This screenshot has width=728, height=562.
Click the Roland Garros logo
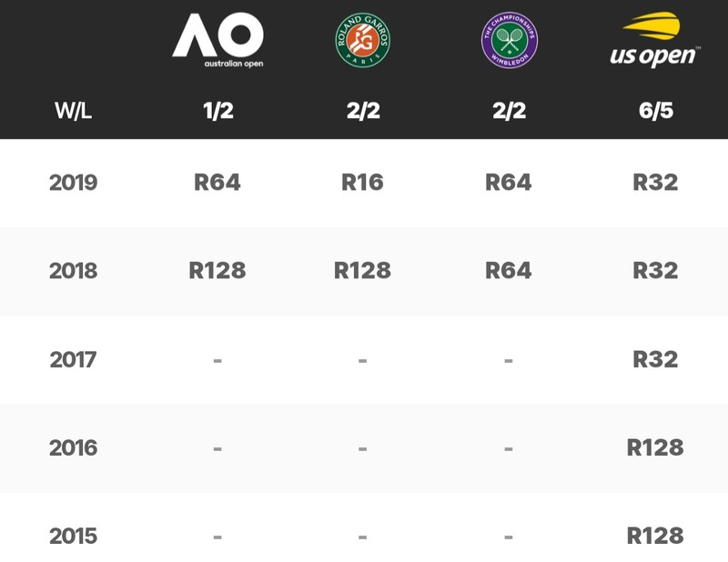362,40
